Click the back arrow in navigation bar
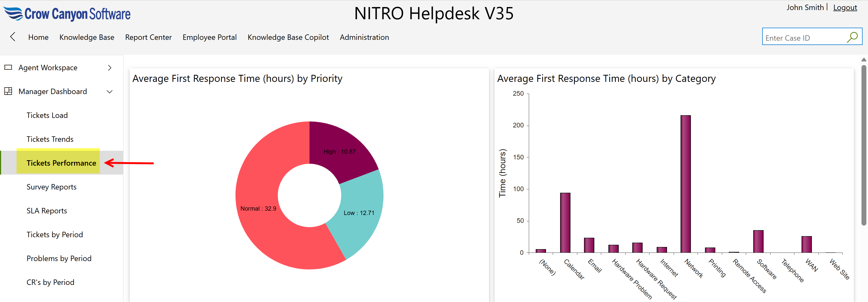868x302 pixels. tap(13, 37)
